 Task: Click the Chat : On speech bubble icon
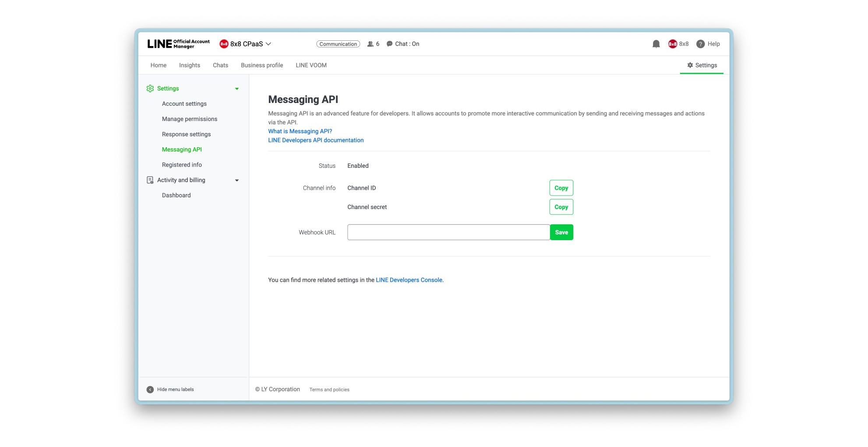pyautogui.click(x=389, y=44)
